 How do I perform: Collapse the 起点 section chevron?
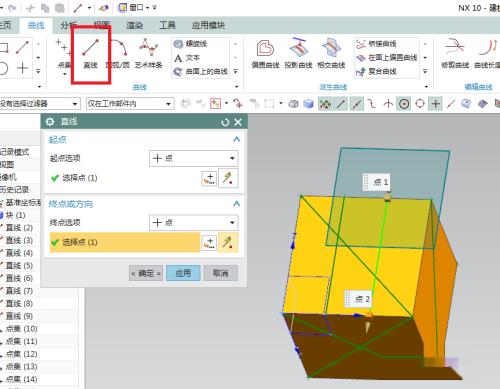236,139
